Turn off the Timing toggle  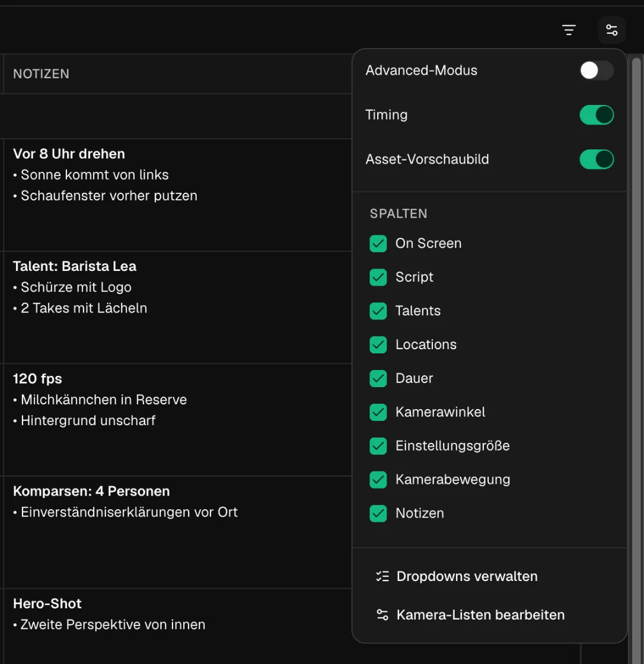pos(597,115)
